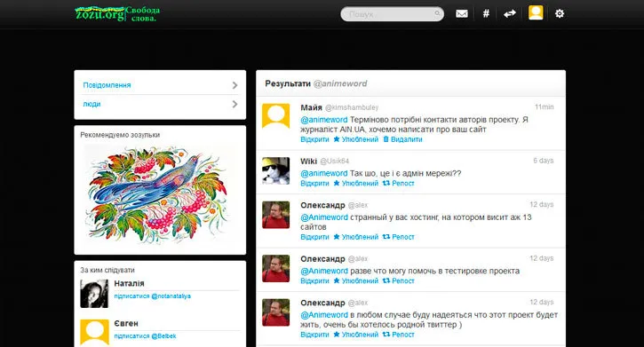
Task: Click Олександр's avatar on the хостинг post
Action: point(276,215)
